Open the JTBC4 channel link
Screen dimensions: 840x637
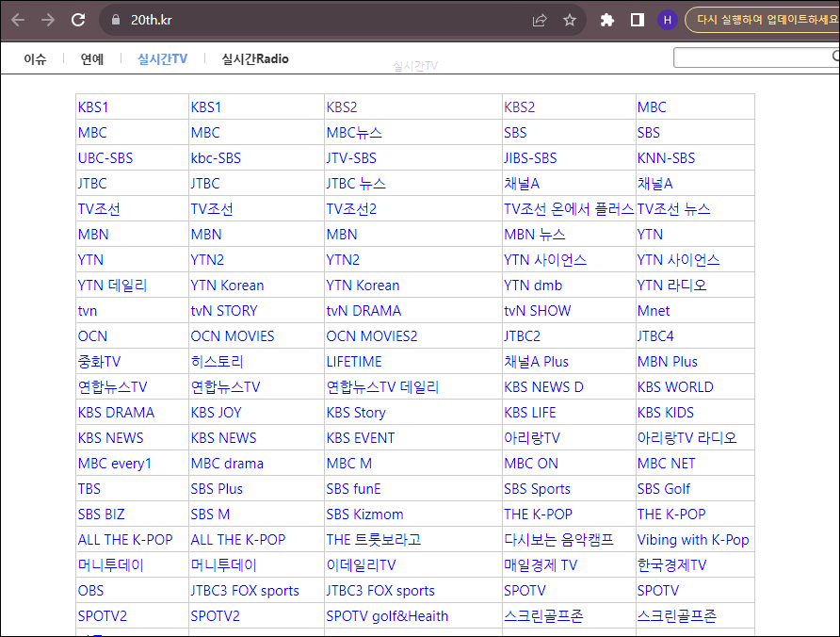(655, 336)
